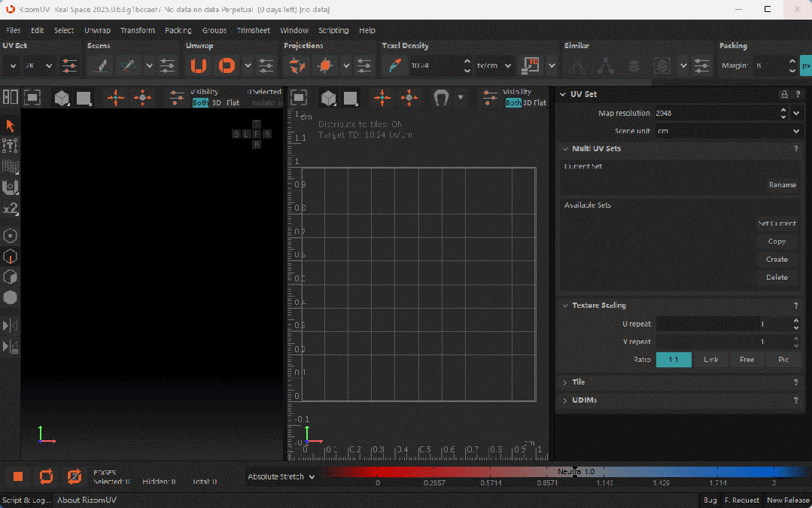Open Script & Log at bottom left
Screen dimensions: 812x508
26,500
